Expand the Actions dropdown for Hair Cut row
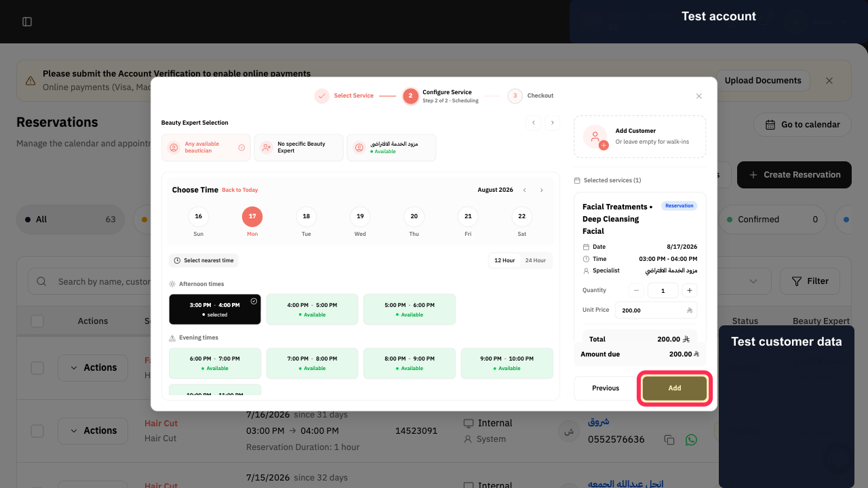Screen dimensions: 868x488 pyautogui.click(x=93, y=430)
